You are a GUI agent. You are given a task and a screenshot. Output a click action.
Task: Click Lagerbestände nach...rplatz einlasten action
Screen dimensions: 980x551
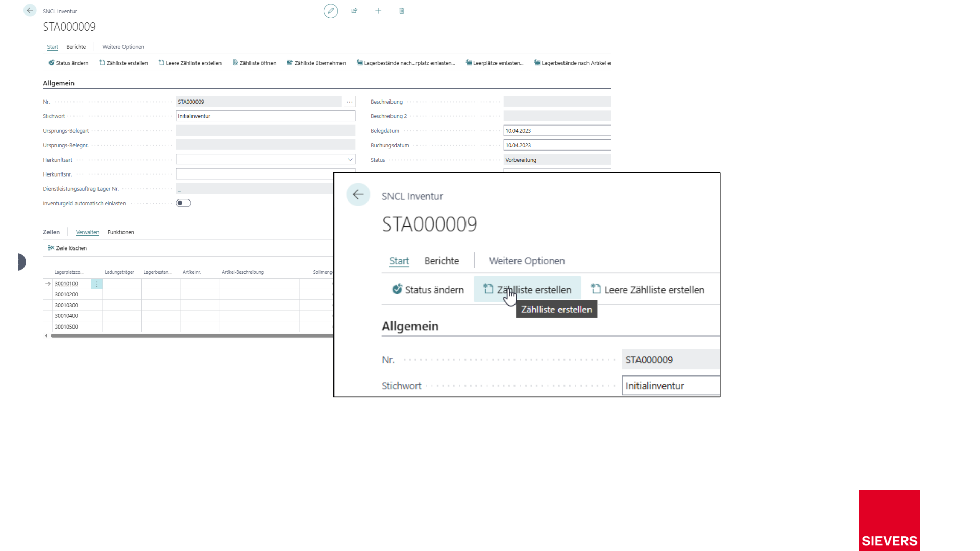(406, 63)
